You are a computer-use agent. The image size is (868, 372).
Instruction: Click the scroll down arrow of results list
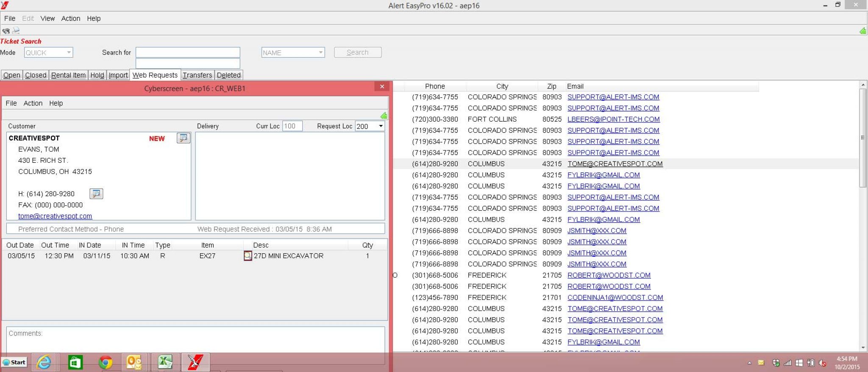pyautogui.click(x=863, y=347)
